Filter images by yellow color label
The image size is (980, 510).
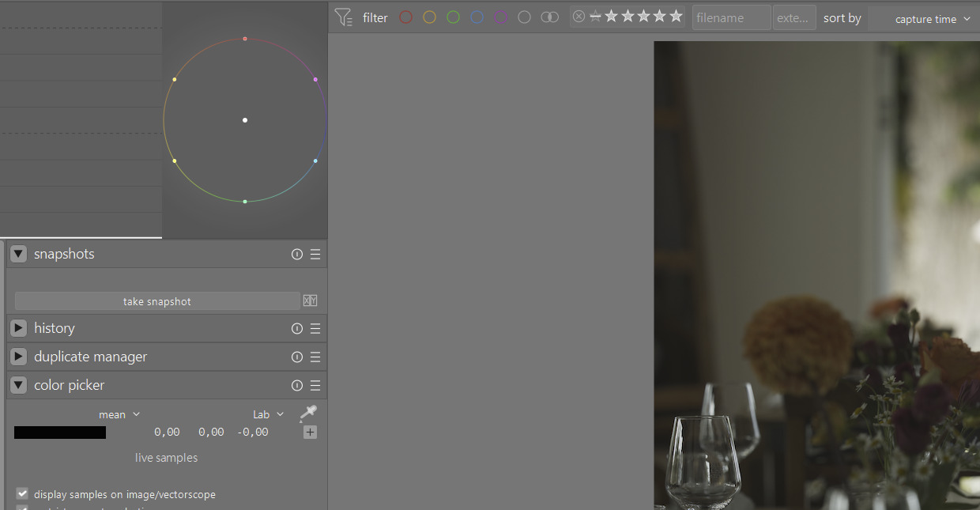[x=429, y=17]
